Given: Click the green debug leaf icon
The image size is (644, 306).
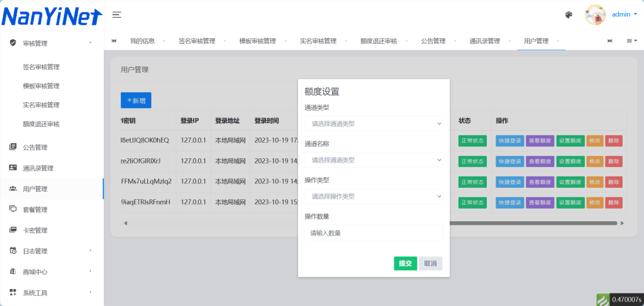Looking at the screenshot, I should click(603, 300).
